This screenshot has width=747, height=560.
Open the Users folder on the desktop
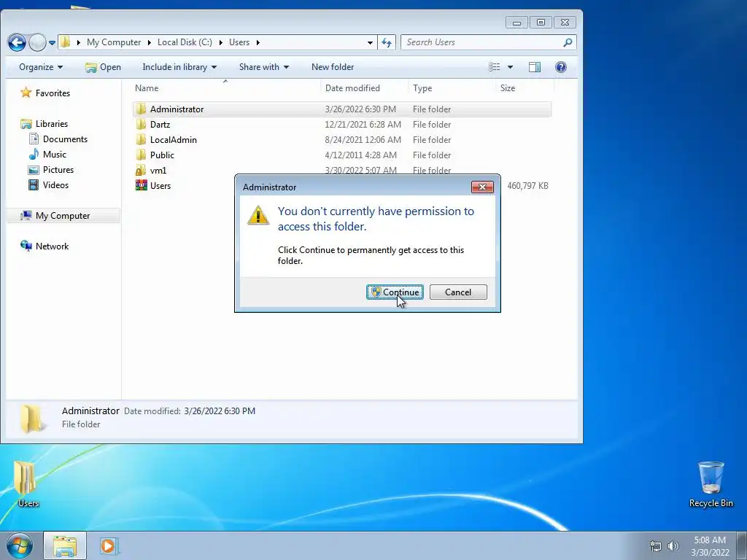pyautogui.click(x=28, y=484)
